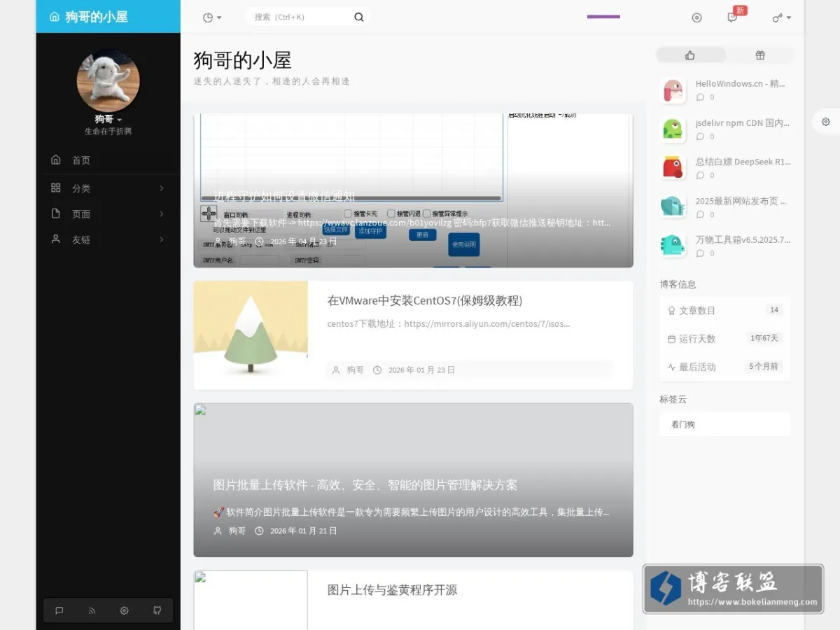Click the red monster thumbnail for DeepSeek
The width and height of the screenshot is (840, 630).
tap(673, 168)
